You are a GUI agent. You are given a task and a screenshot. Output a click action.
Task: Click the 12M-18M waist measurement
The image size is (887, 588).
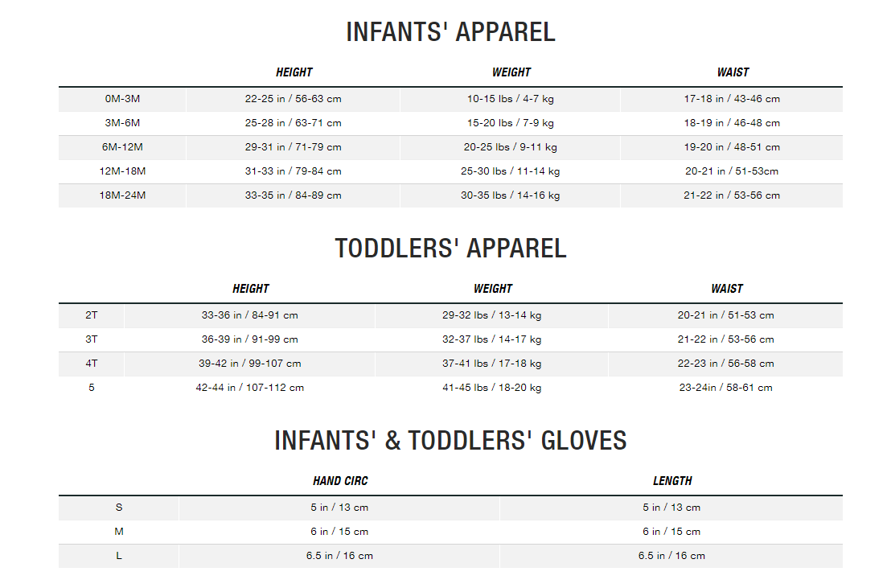(x=732, y=171)
